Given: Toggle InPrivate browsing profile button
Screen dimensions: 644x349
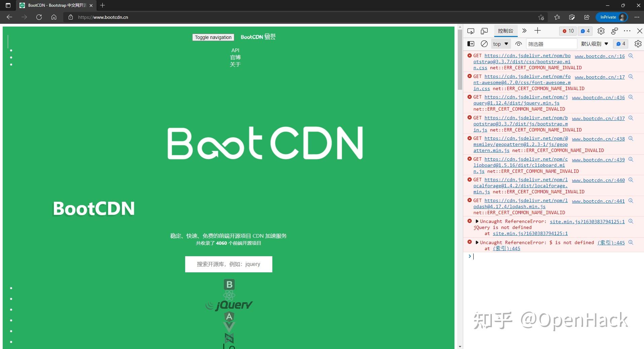Looking at the screenshot, I should 611,17.
